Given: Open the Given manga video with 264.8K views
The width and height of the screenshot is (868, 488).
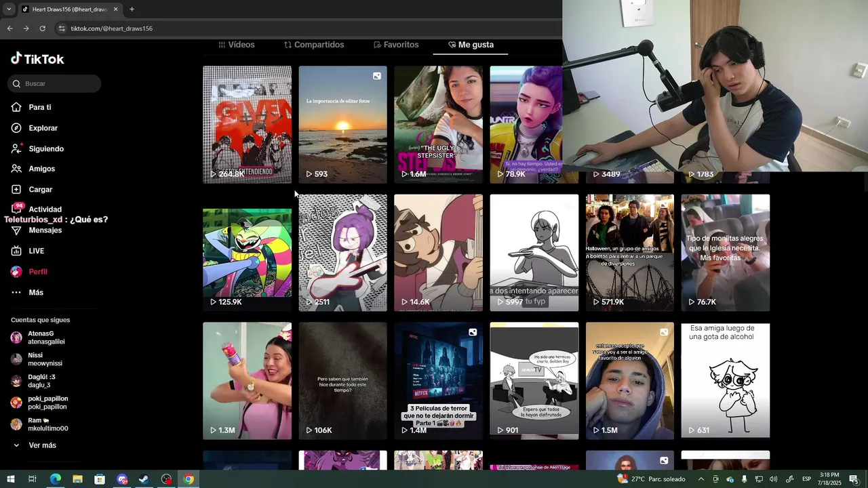Looking at the screenshot, I should point(247,125).
